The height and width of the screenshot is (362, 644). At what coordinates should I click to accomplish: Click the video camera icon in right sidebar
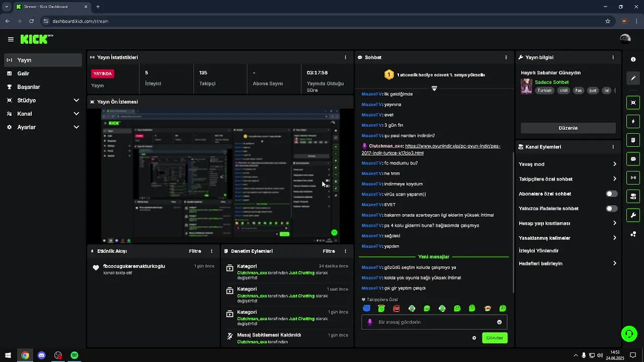(633, 196)
